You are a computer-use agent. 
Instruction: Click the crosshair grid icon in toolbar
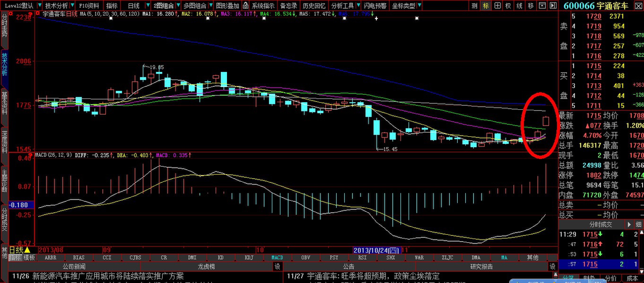coord(497,5)
